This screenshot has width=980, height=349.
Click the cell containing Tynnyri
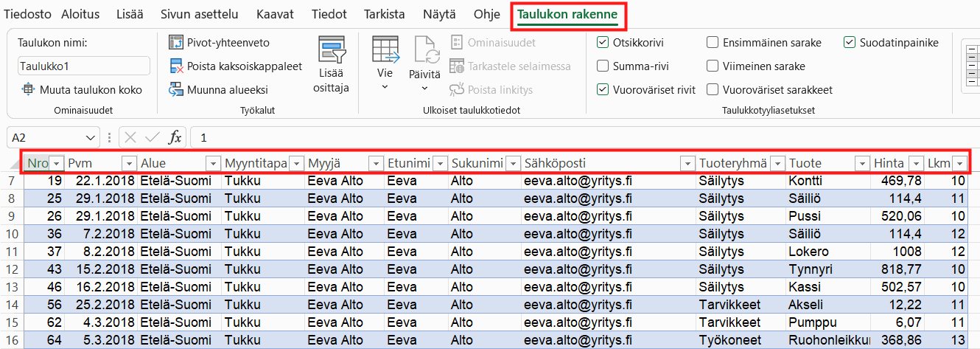click(x=828, y=269)
